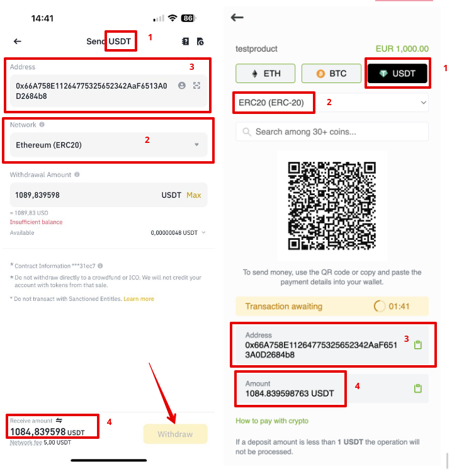Open address book contact icon
The height and width of the screenshot is (476, 464).
[182, 86]
